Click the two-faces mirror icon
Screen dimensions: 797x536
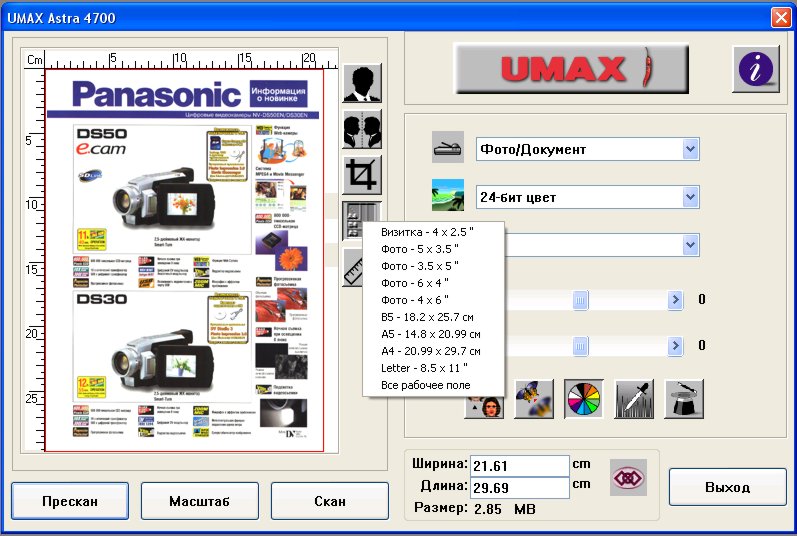coord(362,130)
